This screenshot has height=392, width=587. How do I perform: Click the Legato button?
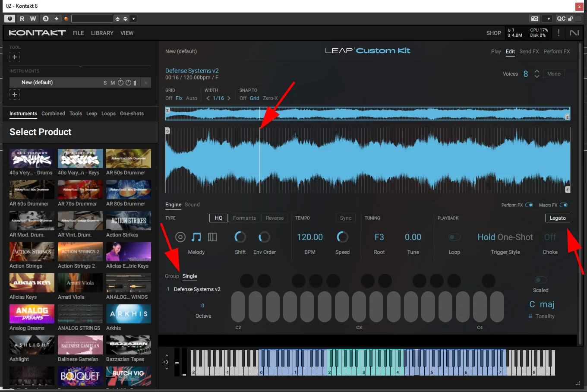[558, 218]
